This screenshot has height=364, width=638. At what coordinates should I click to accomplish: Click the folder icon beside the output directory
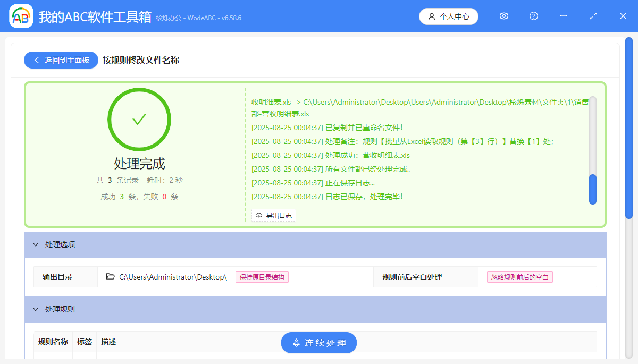[110, 276]
